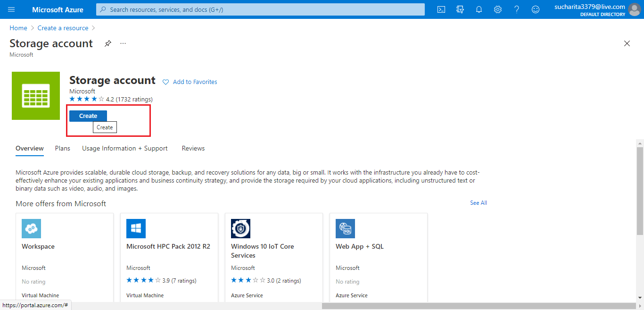The height and width of the screenshot is (310, 644).
Task: Open account profile avatar menu
Action: [635, 9]
